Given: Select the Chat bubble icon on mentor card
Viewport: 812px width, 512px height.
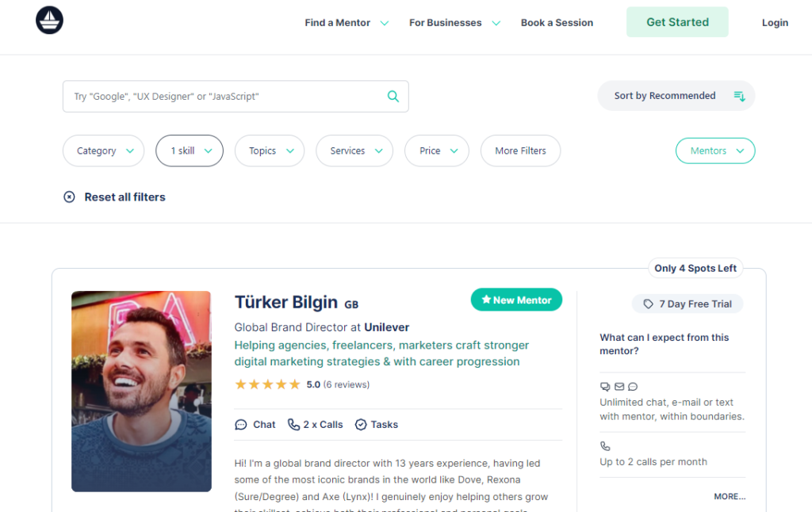Looking at the screenshot, I should [240, 424].
